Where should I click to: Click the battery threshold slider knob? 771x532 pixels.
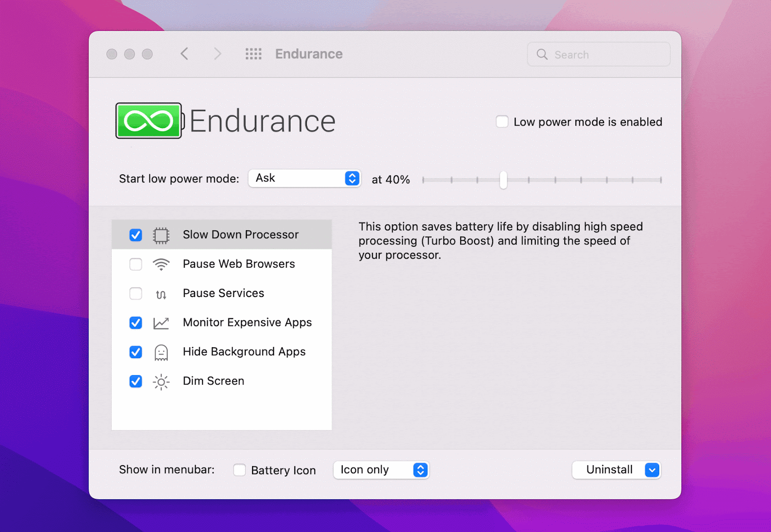[504, 180]
